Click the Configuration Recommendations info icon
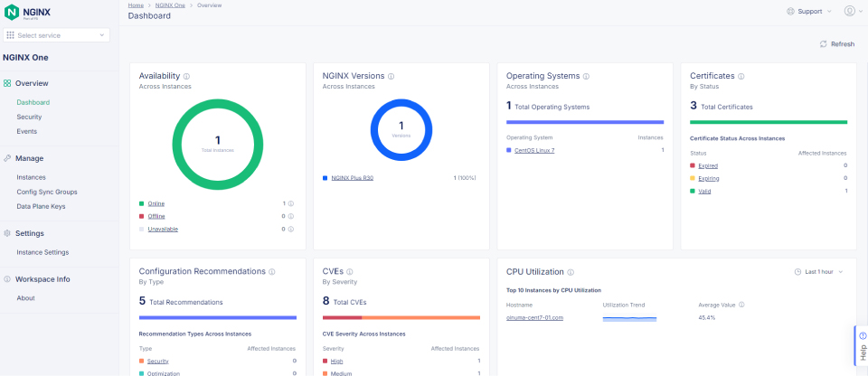The height and width of the screenshot is (376, 868). point(272,272)
